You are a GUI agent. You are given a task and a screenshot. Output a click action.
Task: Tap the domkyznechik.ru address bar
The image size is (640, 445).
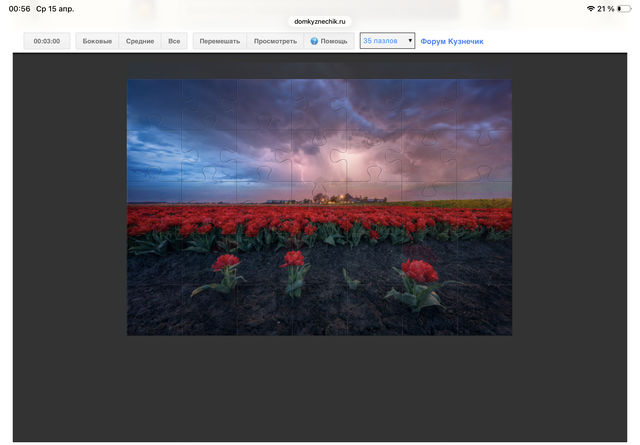pos(319,20)
